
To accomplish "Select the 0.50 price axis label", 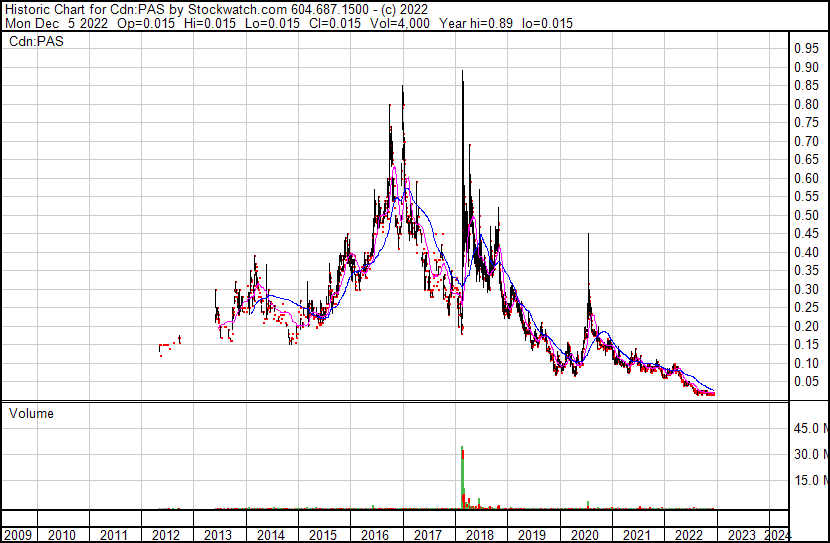I will pos(805,215).
